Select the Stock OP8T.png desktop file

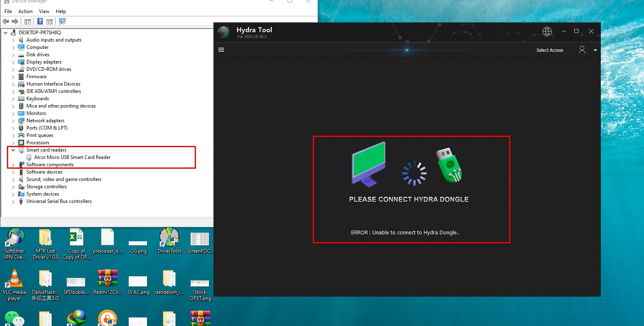point(200,290)
